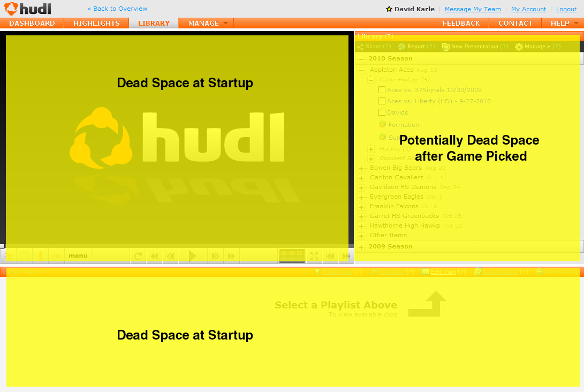Expand the Practice (1) folder

(371, 149)
